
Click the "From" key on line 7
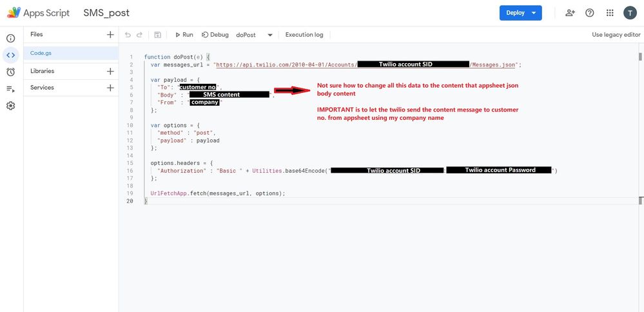point(167,102)
